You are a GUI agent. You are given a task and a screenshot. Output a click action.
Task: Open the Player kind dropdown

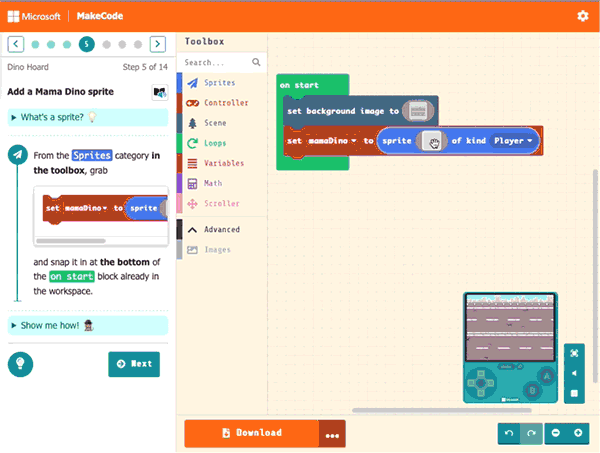[x=513, y=141]
